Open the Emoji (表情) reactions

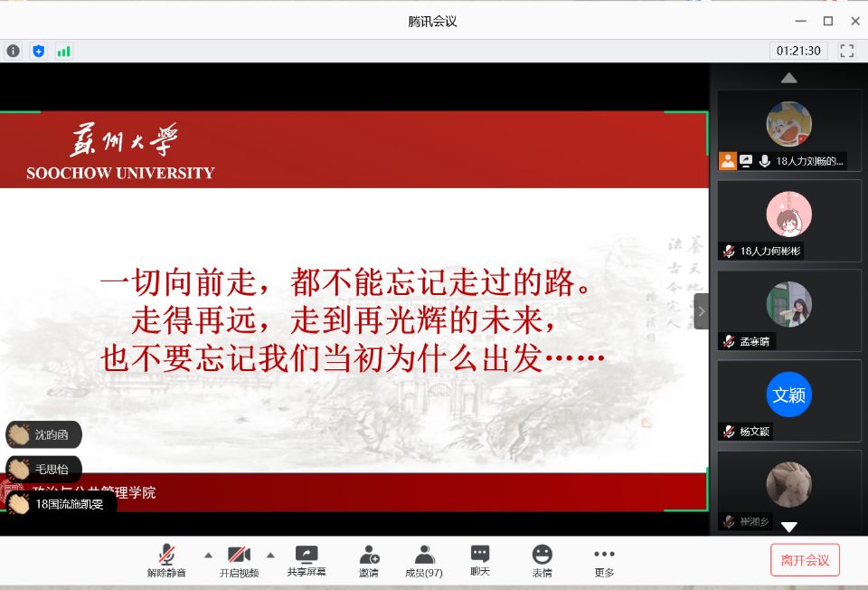coord(542,560)
